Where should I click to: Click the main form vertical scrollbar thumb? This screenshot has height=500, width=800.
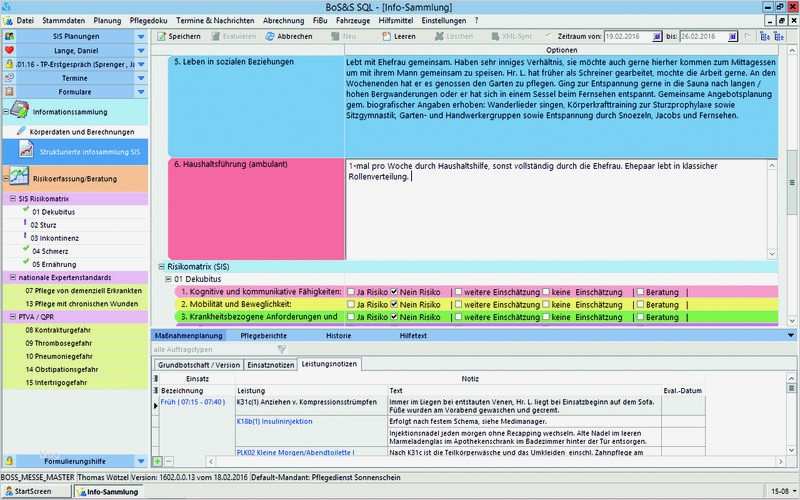(792, 182)
